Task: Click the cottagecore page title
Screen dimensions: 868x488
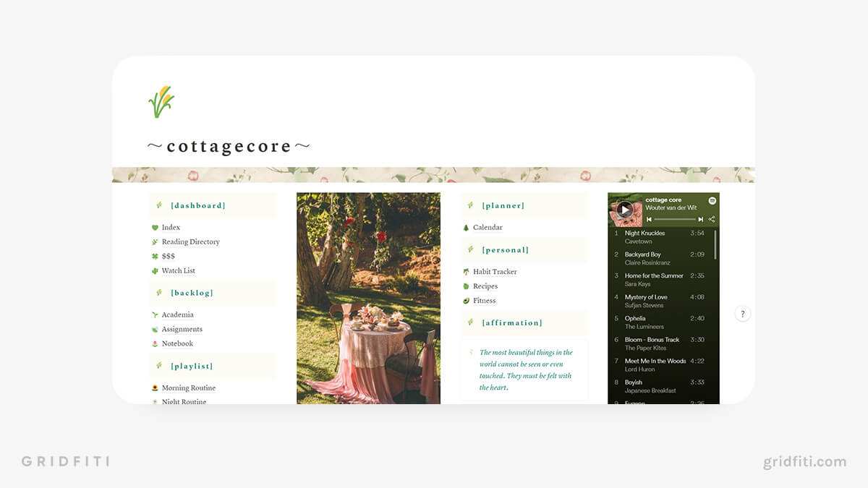Action: [x=229, y=146]
